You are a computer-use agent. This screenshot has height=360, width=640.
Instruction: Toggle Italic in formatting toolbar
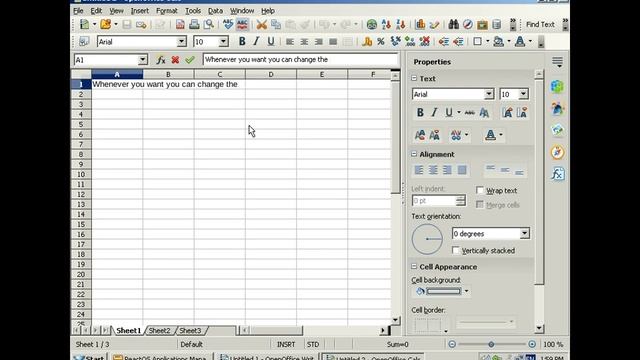coord(256,42)
